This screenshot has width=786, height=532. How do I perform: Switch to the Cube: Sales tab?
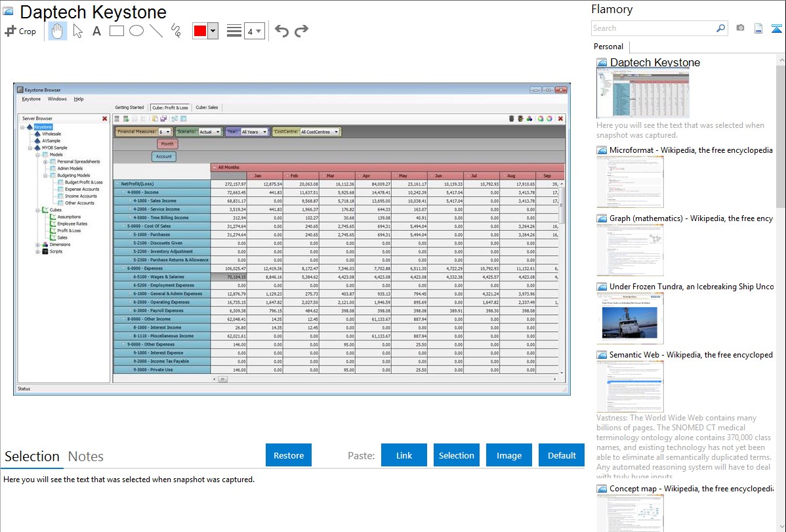(x=207, y=108)
